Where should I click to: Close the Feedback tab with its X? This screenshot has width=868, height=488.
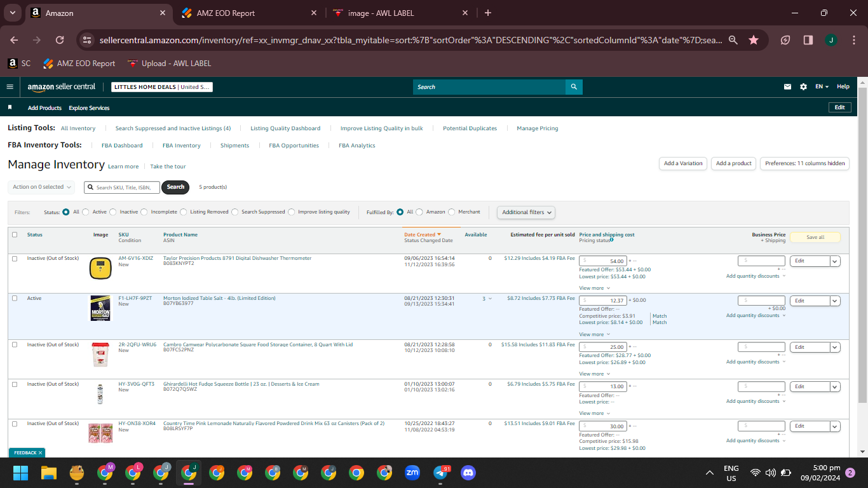[x=40, y=453]
